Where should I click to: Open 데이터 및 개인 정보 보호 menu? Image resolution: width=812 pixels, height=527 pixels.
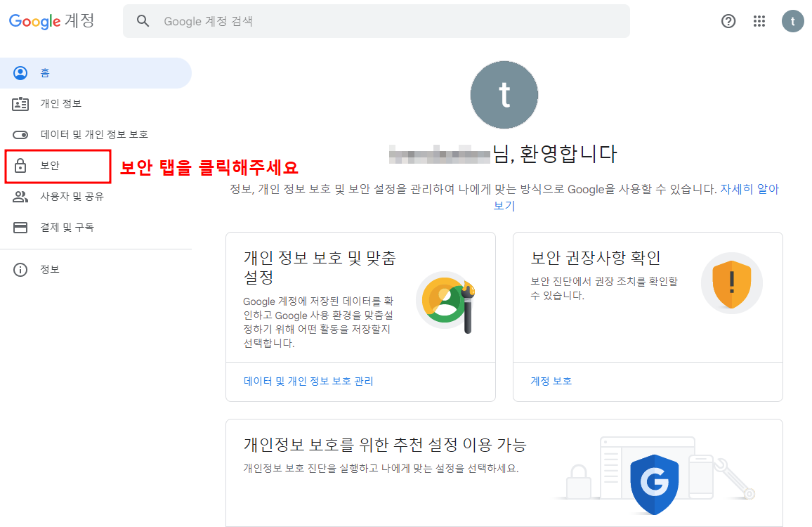[96, 135]
